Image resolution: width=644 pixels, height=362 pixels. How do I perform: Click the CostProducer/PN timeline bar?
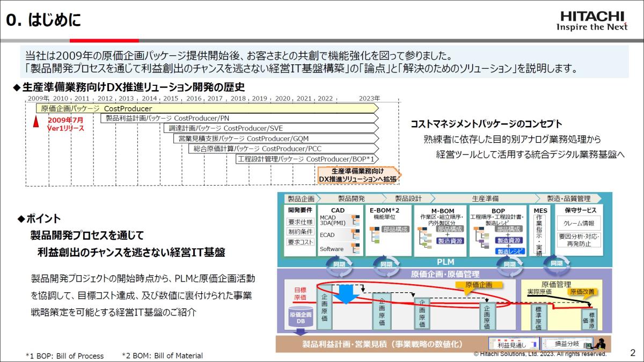239,119
